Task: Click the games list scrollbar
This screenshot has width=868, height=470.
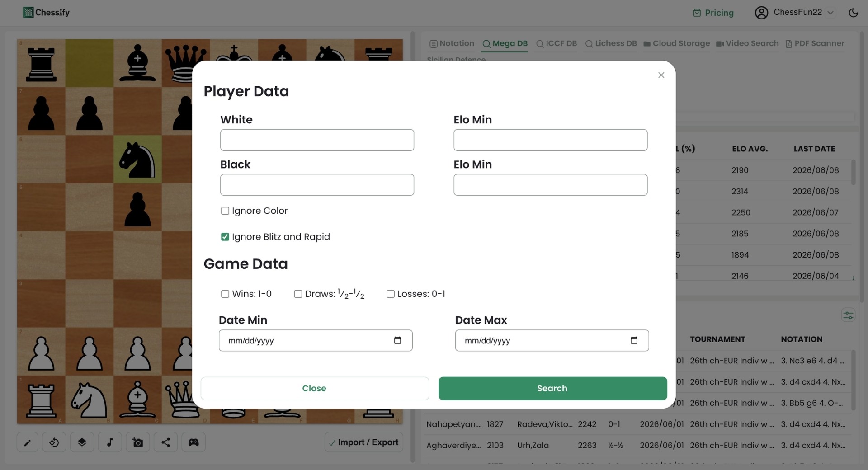Action: tap(853, 380)
